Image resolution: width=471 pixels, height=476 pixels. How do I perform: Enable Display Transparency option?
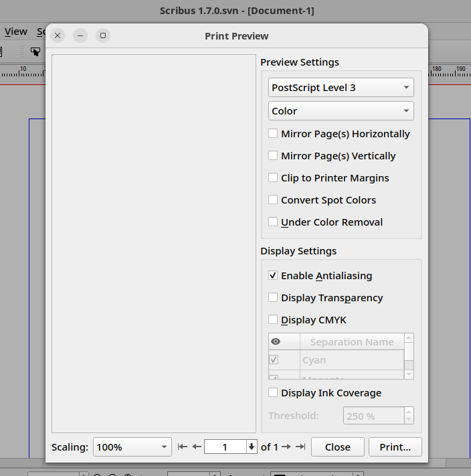pos(273,297)
